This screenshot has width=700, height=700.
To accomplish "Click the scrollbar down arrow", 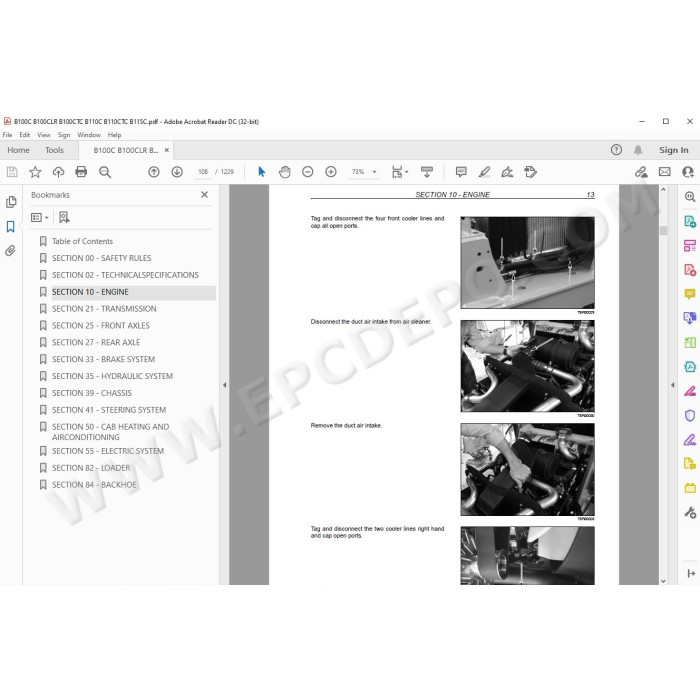I will tap(663, 581).
